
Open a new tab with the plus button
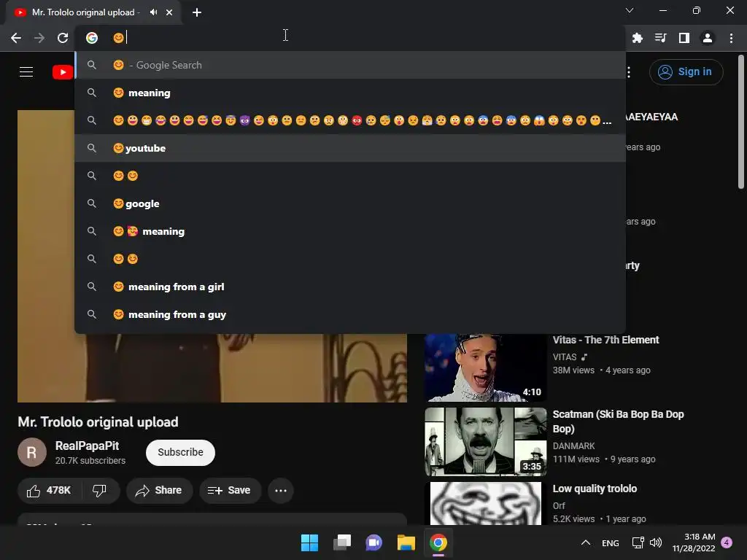coord(197,12)
